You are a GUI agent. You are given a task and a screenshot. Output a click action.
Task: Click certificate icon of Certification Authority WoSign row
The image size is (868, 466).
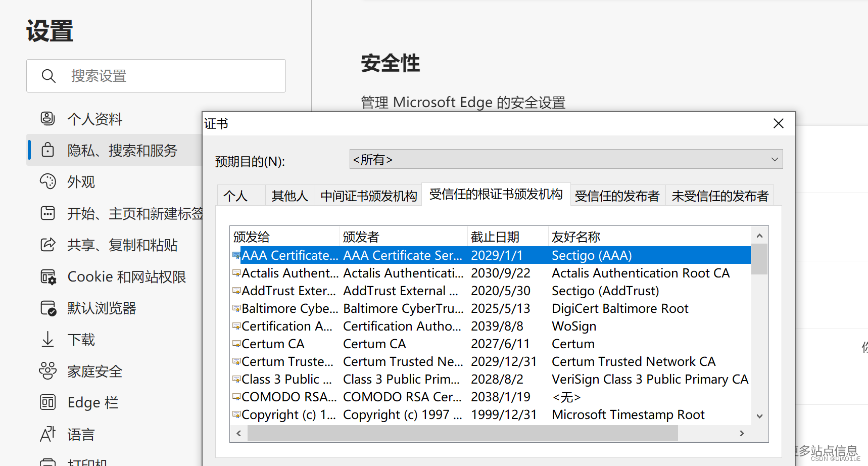click(x=236, y=326)
